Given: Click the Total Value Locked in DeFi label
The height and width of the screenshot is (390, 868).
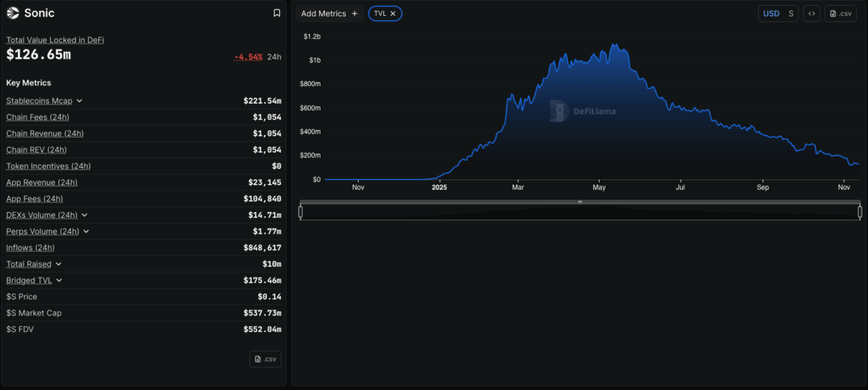Looking at the screenshot, I should pyautogui.click(x=55, y=40).
